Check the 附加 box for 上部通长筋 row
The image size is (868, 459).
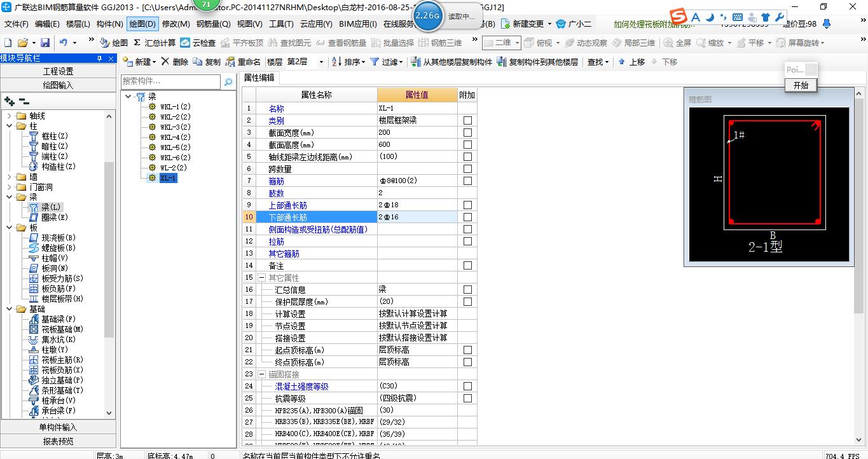pos(467,205)
